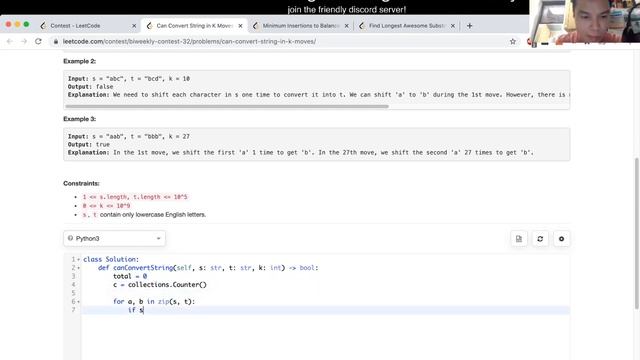This screenshot has width=640, height=360.
Task: Open the editor settings gear
Action: (561, 239)
